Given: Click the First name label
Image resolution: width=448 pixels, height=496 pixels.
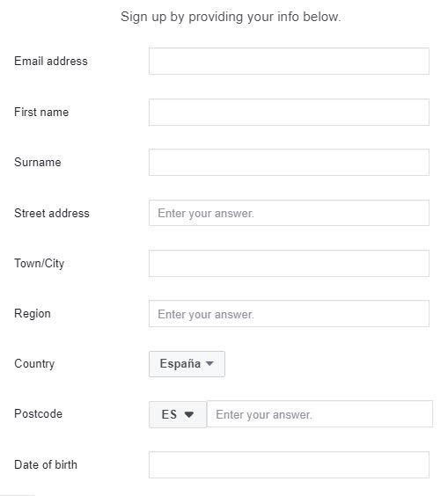Looking at the screenshot, I should [x=41, y=112].
